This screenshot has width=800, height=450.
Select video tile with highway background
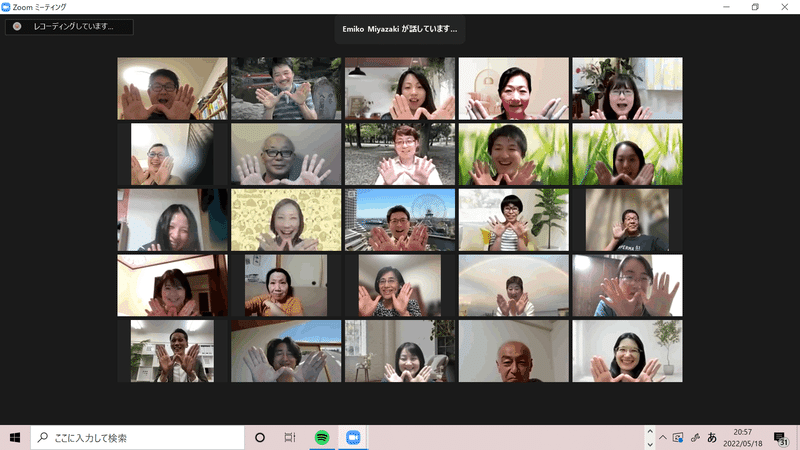[286, 351]
